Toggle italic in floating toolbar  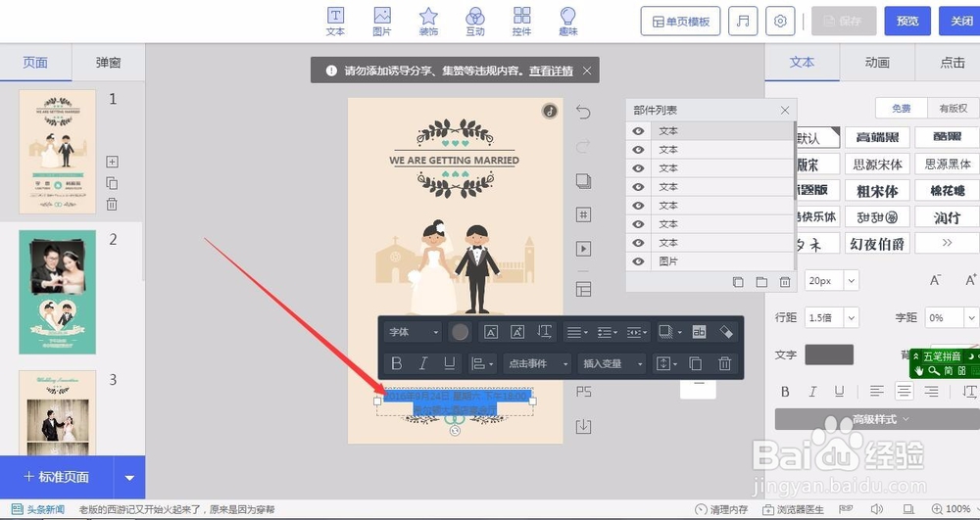[423, 363]
